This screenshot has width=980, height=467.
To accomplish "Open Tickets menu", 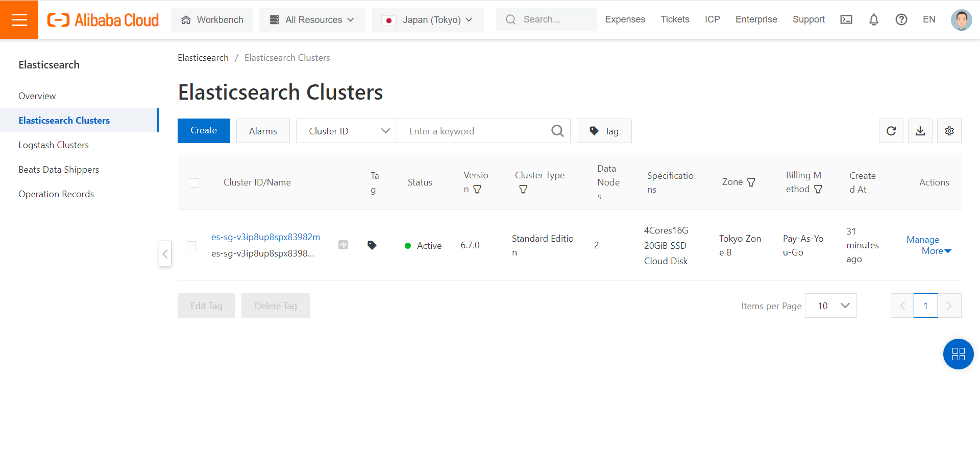I will point(675,19).
